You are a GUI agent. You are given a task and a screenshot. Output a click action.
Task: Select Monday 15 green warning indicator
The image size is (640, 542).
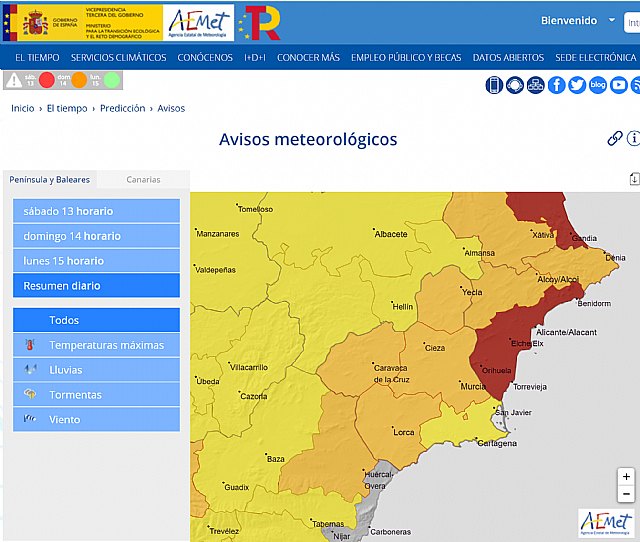[112, 80]
